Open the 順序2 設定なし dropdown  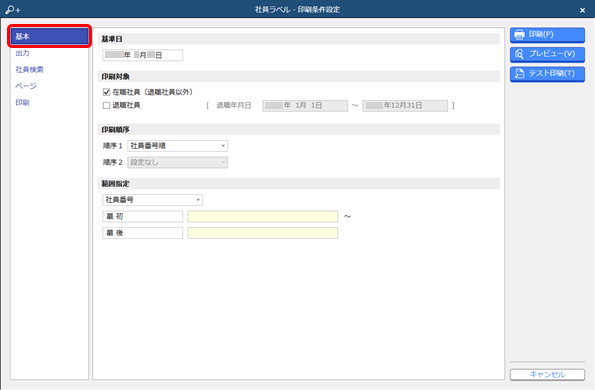(177, 162)
